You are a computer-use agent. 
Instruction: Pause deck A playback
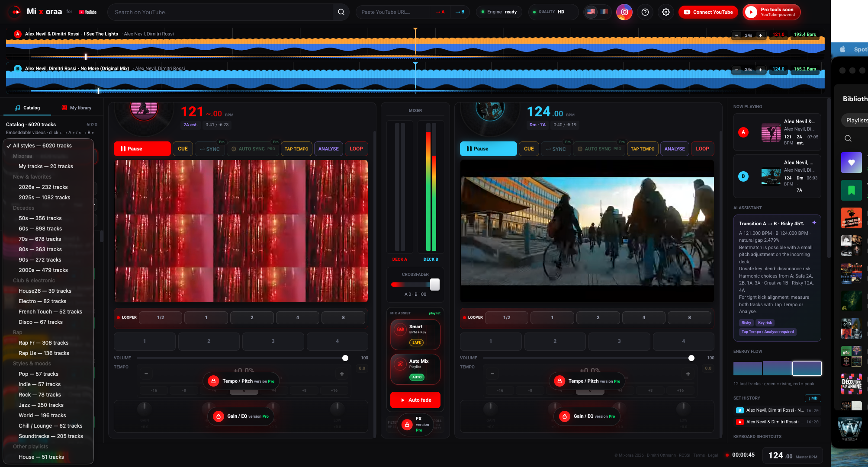142,149
